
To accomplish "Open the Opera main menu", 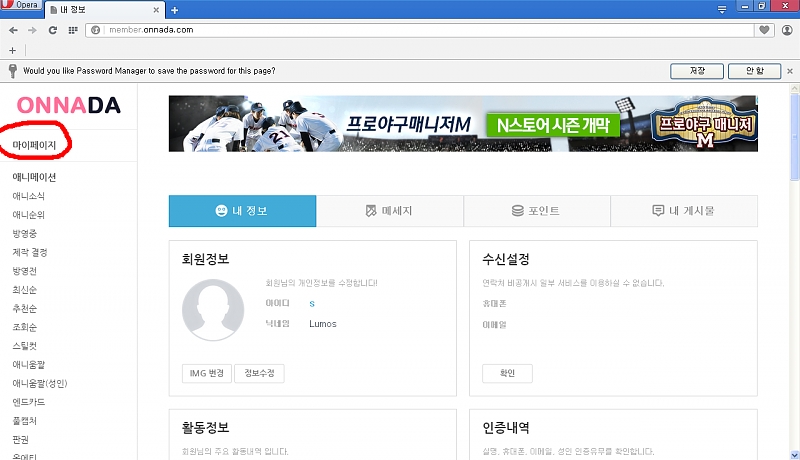I will 21,6.
